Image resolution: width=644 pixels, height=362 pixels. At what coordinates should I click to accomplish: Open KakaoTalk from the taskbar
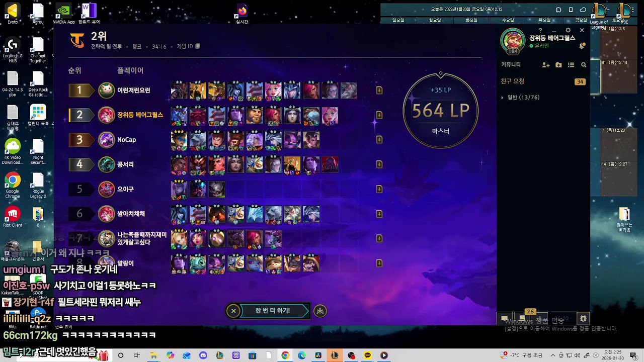368,355
